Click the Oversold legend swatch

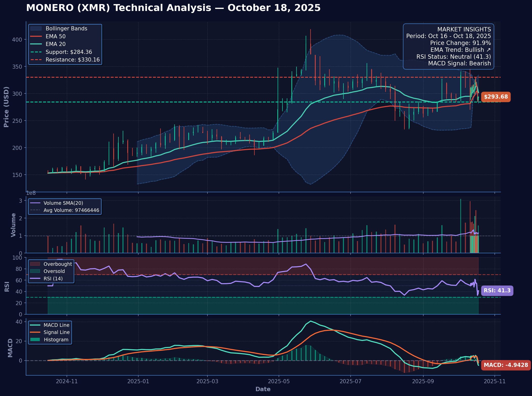point(35,271)
